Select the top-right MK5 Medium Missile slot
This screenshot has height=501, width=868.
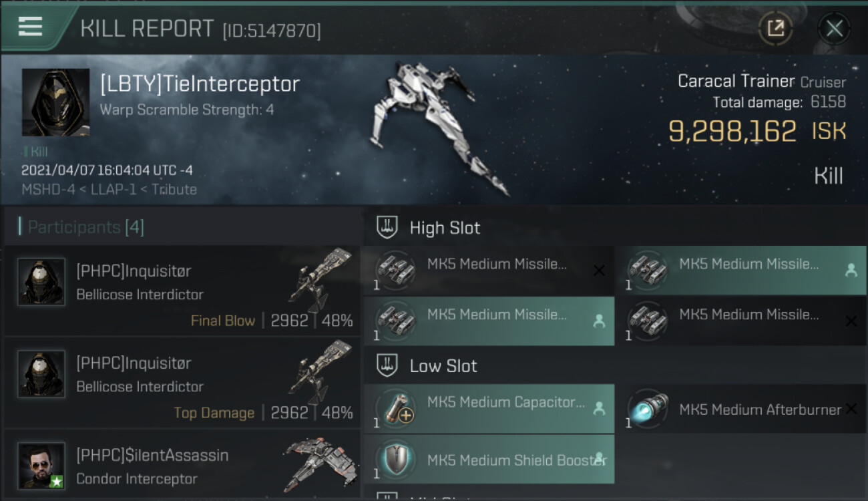740,271
